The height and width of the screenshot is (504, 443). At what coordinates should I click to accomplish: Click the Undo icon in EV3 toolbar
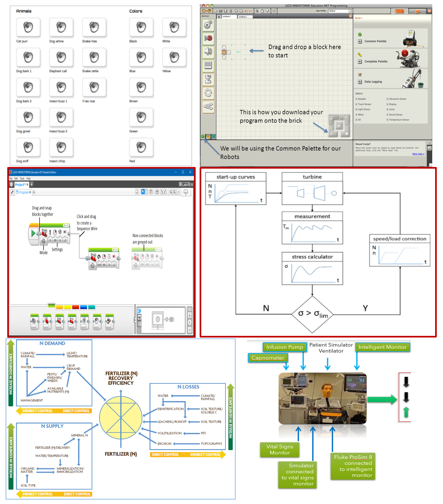(x=162, y=192)
